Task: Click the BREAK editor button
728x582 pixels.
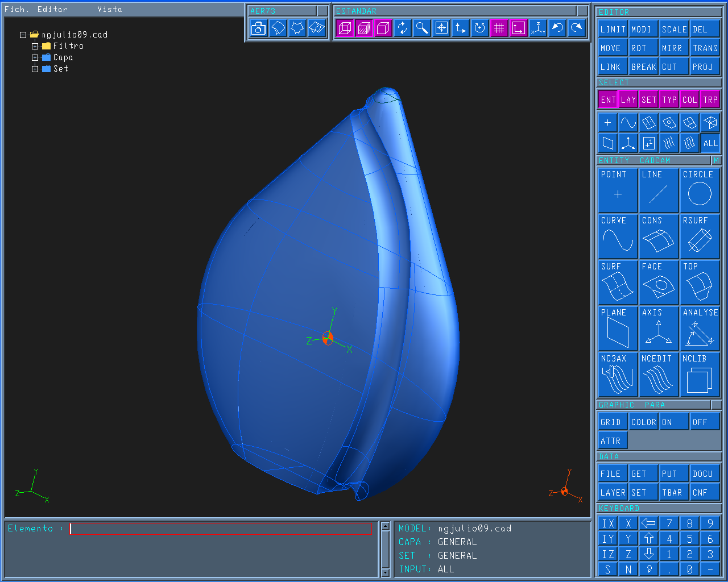Action: pos(644,67)
